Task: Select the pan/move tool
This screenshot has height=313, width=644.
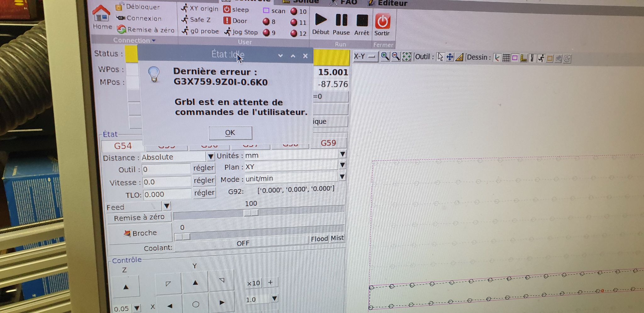Action: [450, 57]
